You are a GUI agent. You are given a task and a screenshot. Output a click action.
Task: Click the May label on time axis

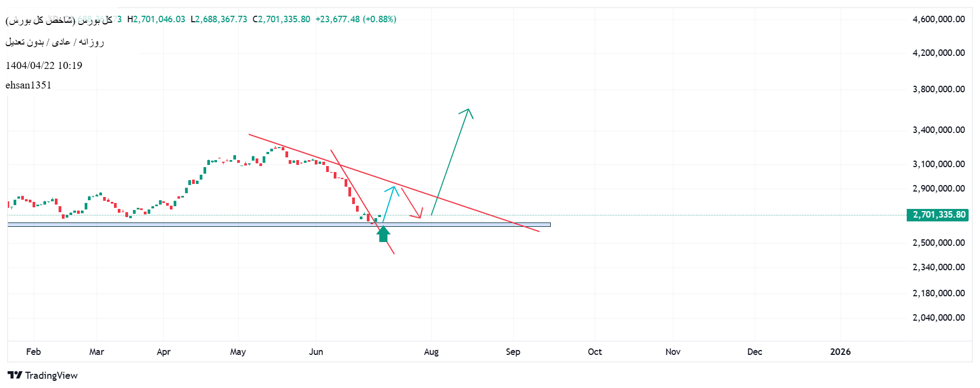point(238,352)
